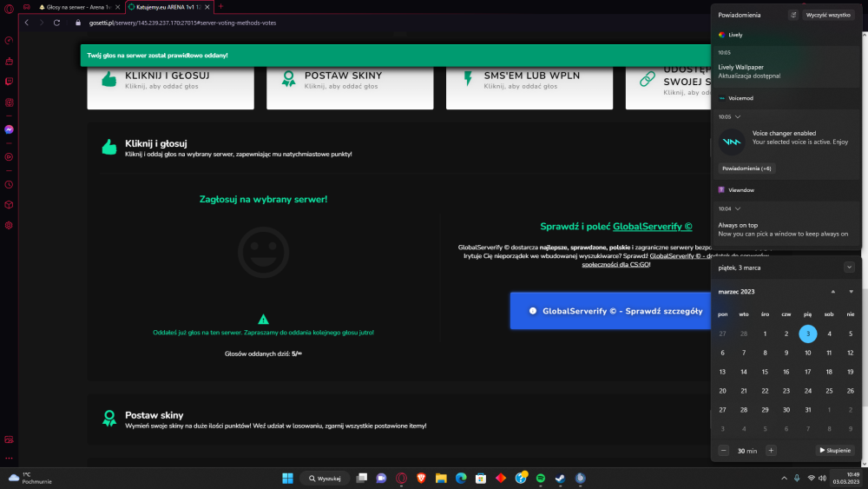Open GX Cleaner in the sidebar
The width and height of the screenshot is (868, 489).
9,61
